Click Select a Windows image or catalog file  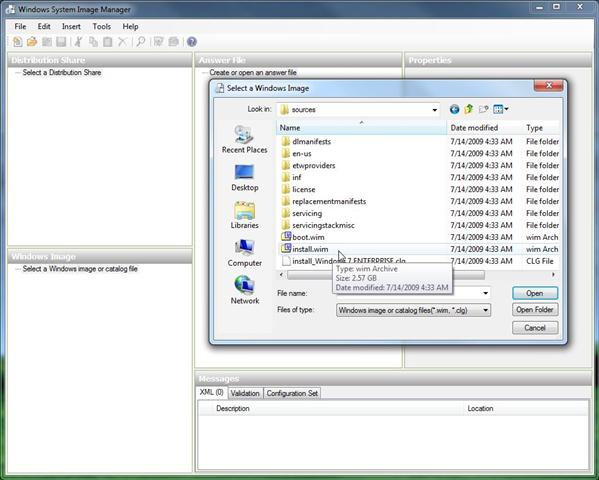pos(80,269)
